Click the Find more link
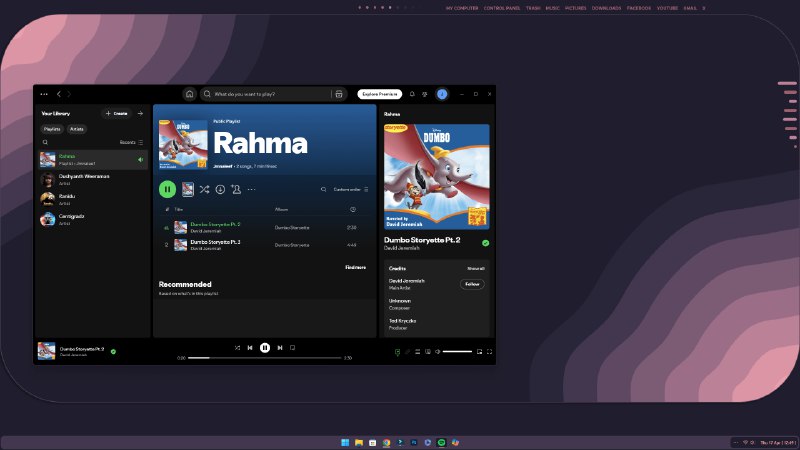800x450 pixels. pyautogui.click(x=355, y=267)
